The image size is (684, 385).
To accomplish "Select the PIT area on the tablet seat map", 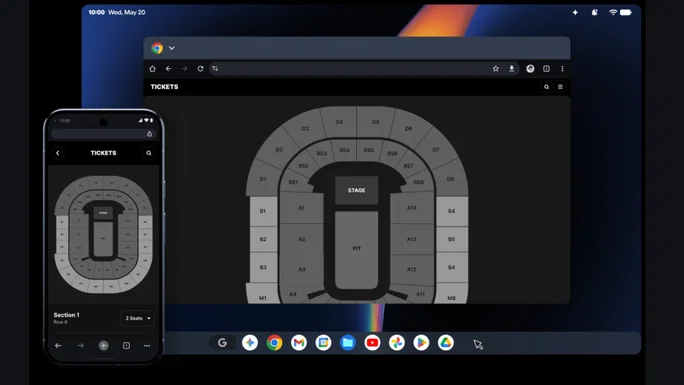I will tap(356, 249).
